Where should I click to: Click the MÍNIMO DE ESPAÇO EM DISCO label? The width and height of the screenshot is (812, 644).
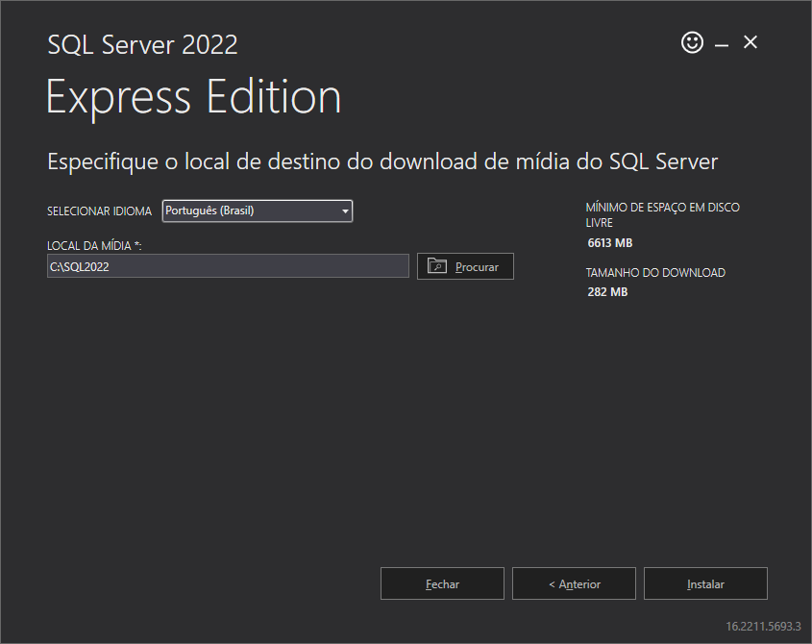point(662,208)
